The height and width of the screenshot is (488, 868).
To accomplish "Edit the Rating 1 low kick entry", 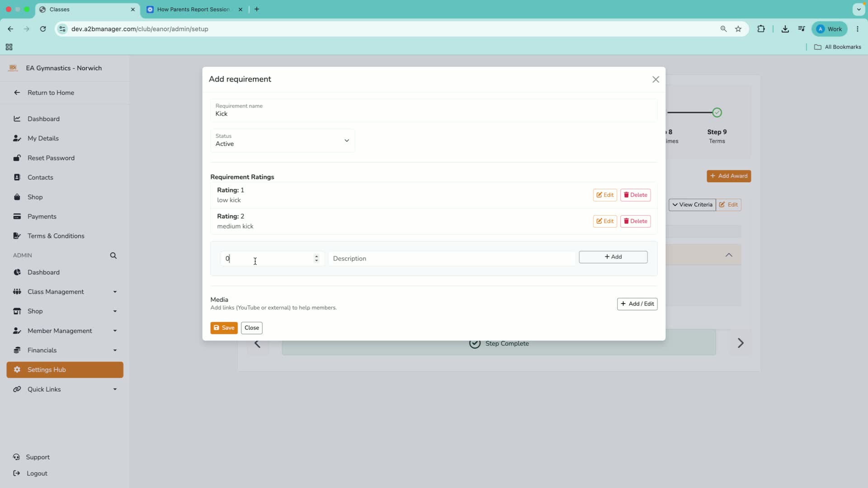I will [605, 195].
